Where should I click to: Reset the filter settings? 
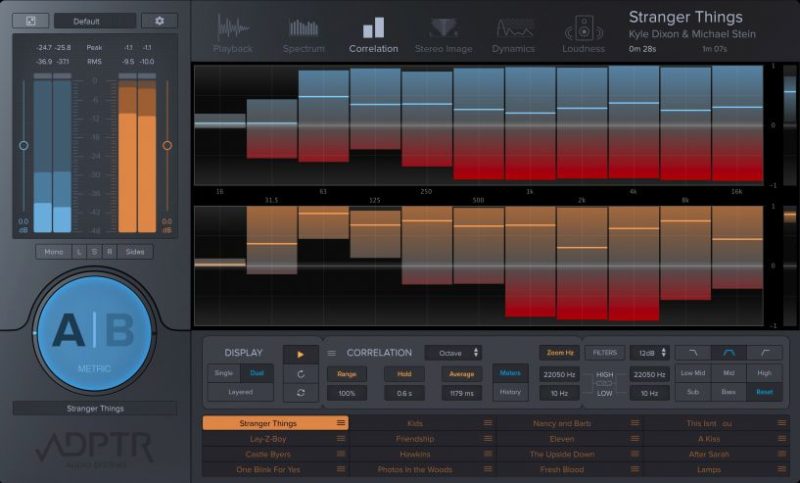point(764,392)
